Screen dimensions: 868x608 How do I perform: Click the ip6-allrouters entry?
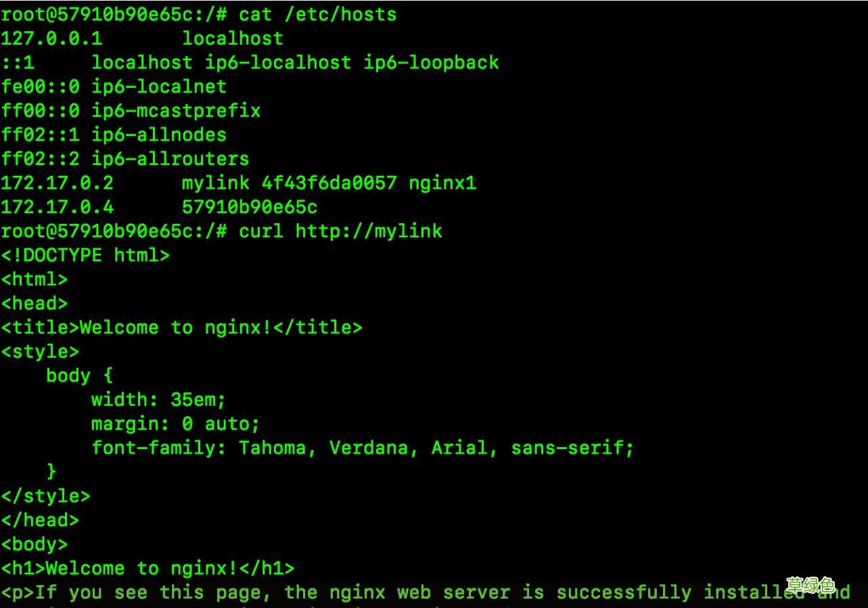[170, 159]
